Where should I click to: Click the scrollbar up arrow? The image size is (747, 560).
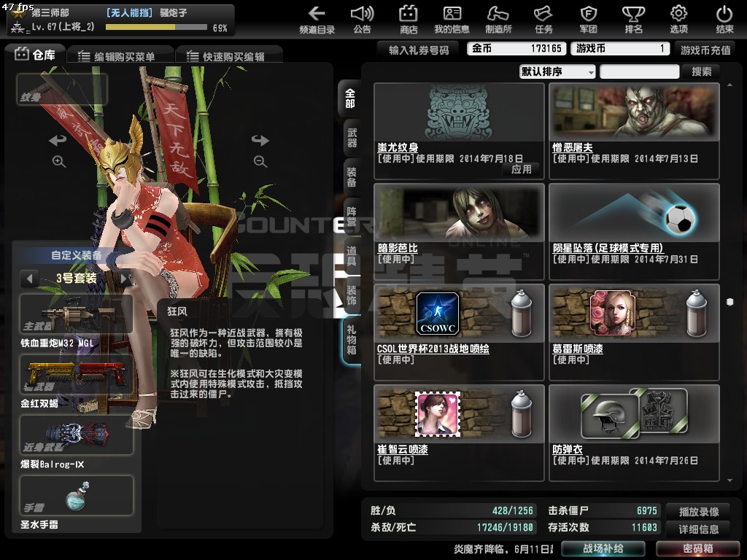(x=729, y=85)
